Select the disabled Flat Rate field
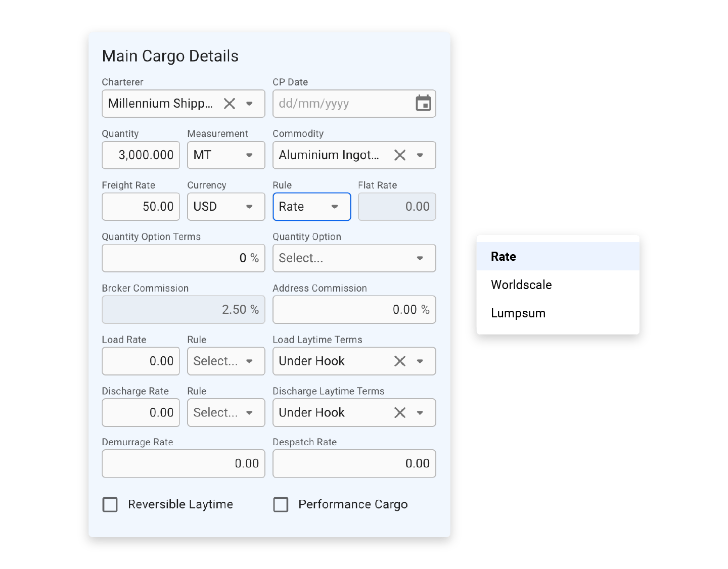The image size is (728, 569). (397, 207)
